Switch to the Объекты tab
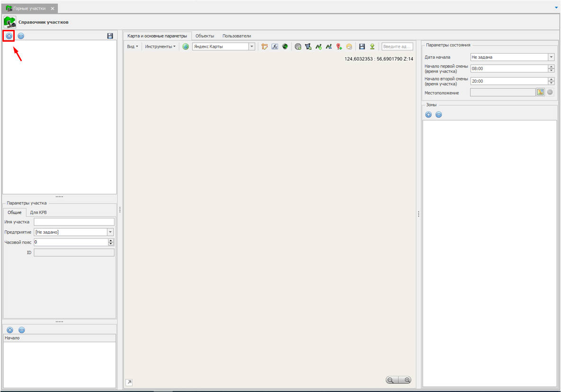This screenshot has height=392, width=561. coord(205,36)
